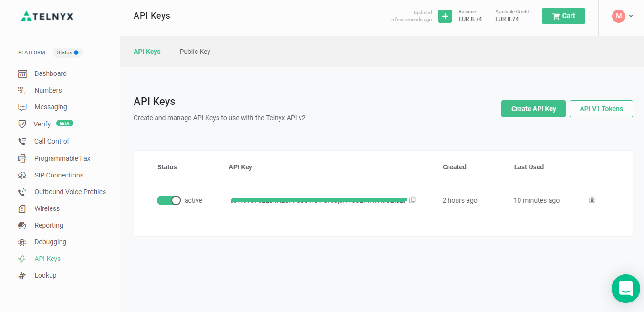The width and height of the screenshot is (644, 312).
Task: Click the Wireless SIM icon
Action: click(22, 208)
